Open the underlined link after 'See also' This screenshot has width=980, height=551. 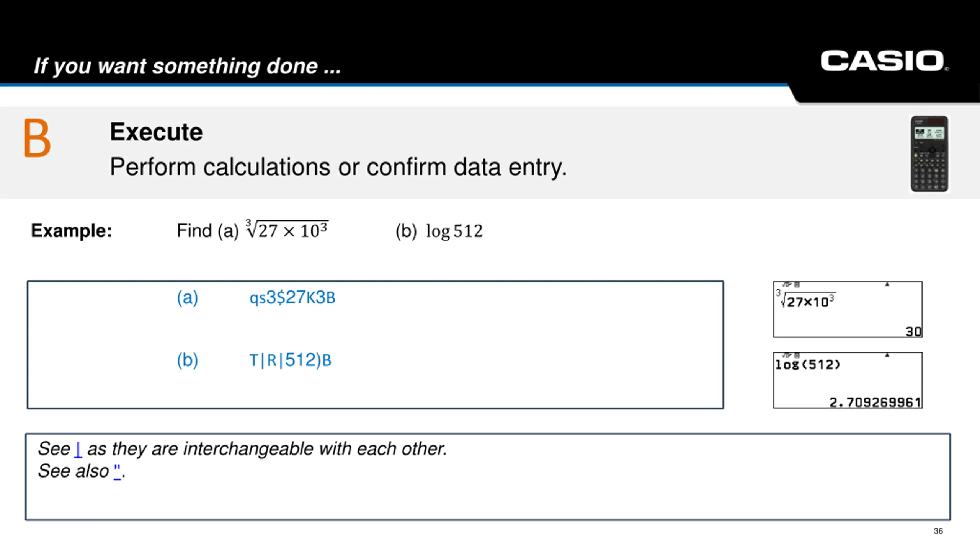pos(118,471)
